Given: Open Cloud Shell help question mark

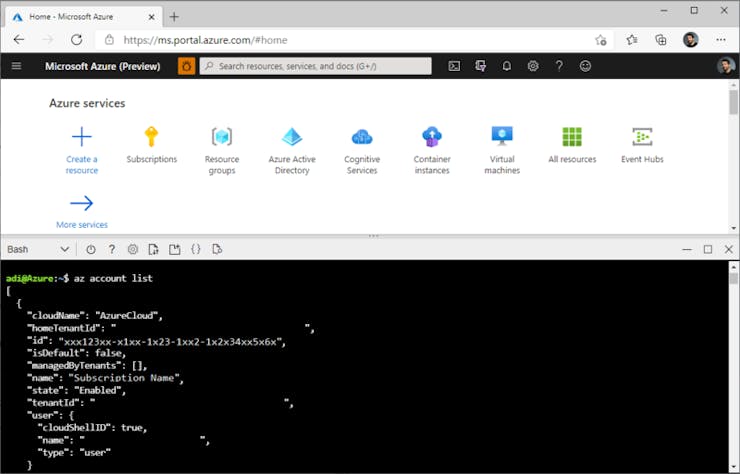Looking at the screenshot, I should coord(112,249).
